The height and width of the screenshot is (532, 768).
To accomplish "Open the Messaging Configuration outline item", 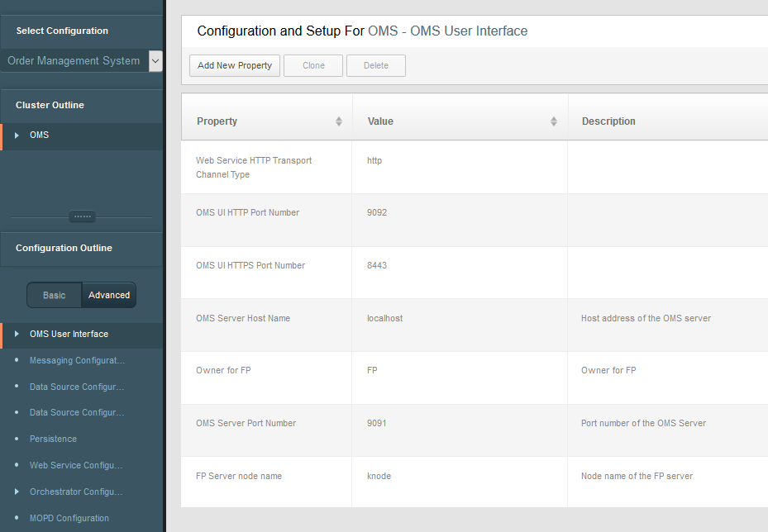I will (x=77, y=360).
